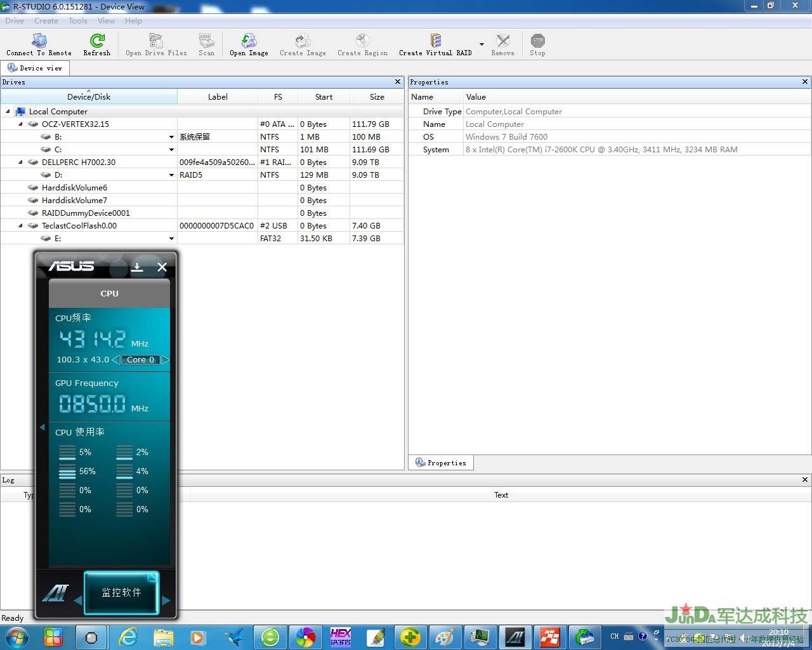Screen dimensions: 812x650
Task: Open the Drive menu
Action: click(15, 21)
